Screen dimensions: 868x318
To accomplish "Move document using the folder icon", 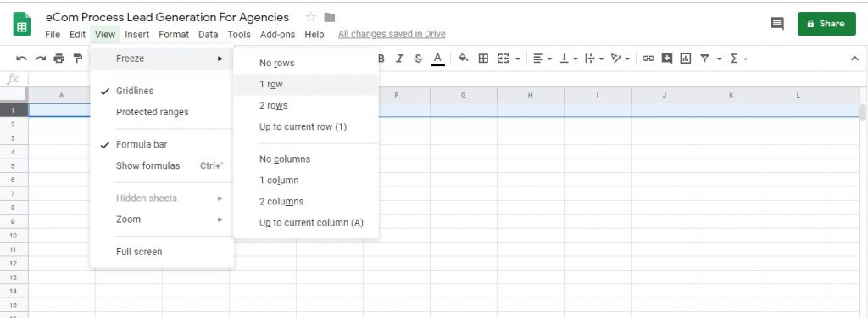I will point(330,17).
